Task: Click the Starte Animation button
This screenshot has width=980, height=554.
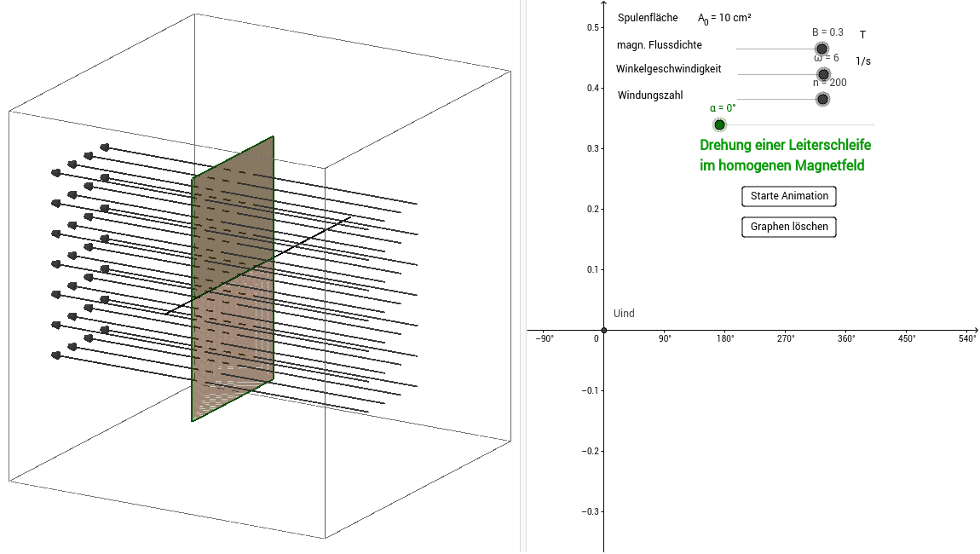Action: pyautogui.click(x=789, y=196)
